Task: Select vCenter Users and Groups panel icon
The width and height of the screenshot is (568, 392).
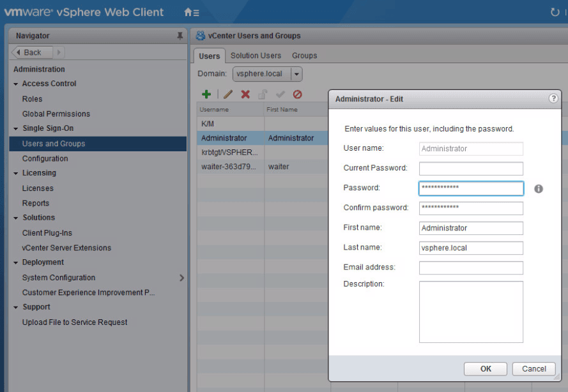Action: tap(201, 36)
